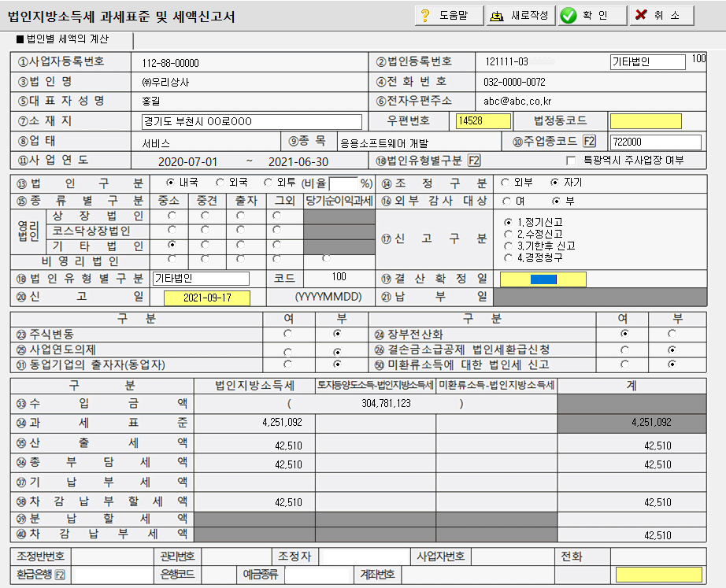Click 사업연도 start date 2020-07-01
The image size is (726, 588).
[x=187, y=162]
